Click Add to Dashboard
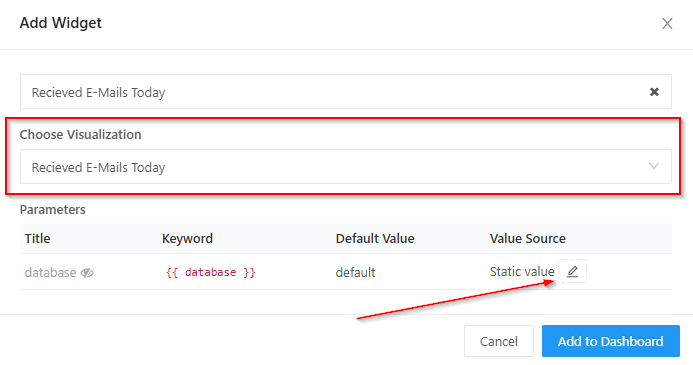Screen dimensions: 693x365 610,341
